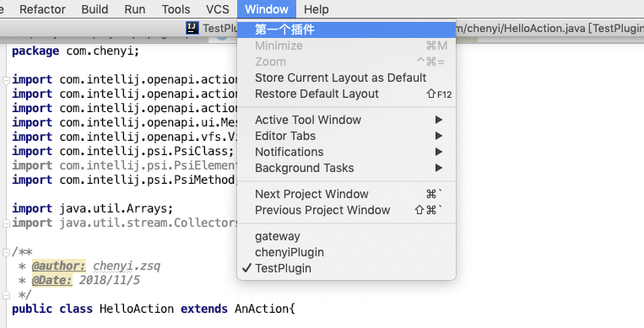
Task: Click the IntelliJ icon in the title bar
Action: tap(192, 28)
